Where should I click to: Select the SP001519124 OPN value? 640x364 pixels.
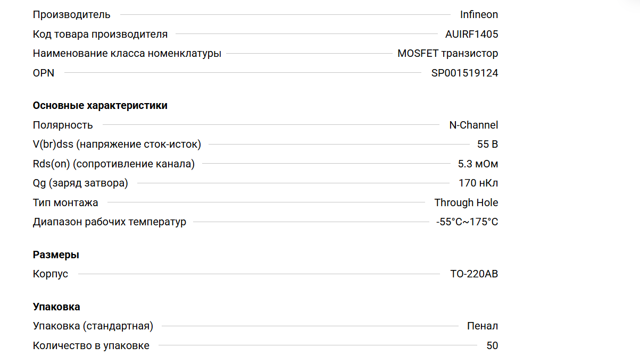(x=464, y=73)
